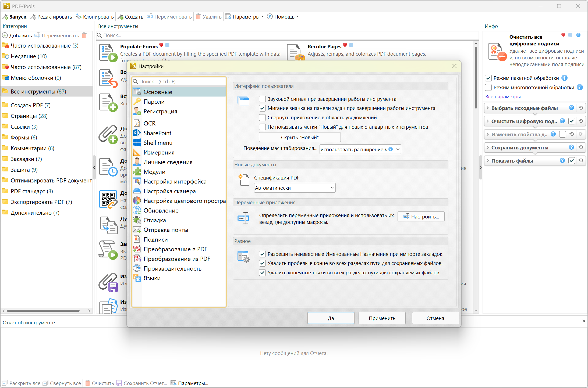Click the QR code tool icon

click(108, 200)
